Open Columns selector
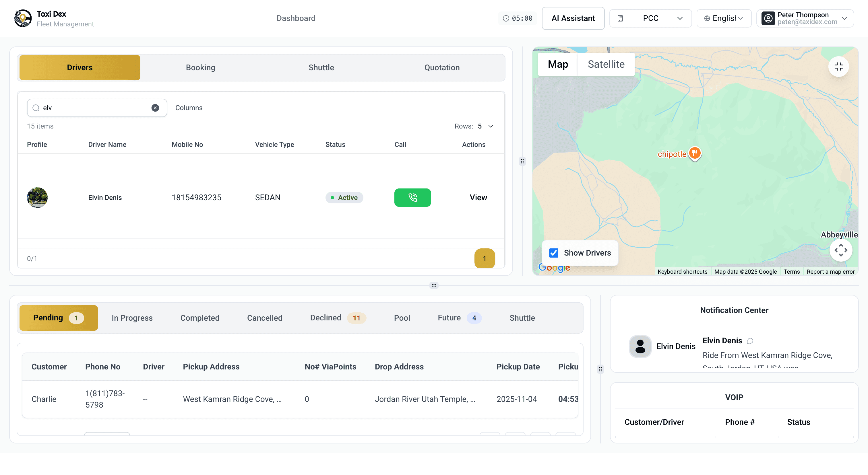The width and height of the screenshot is (868, 475). coord(189,108)
